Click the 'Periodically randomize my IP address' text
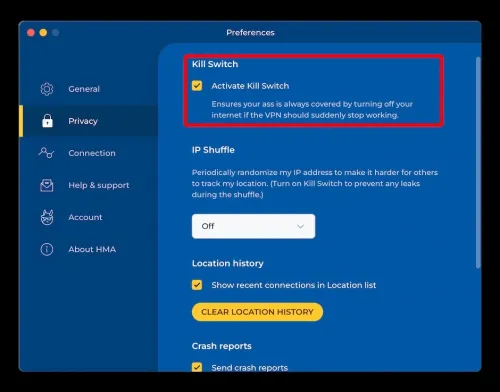The width and height of the screenshot is (500, 392). pos(315,184)
